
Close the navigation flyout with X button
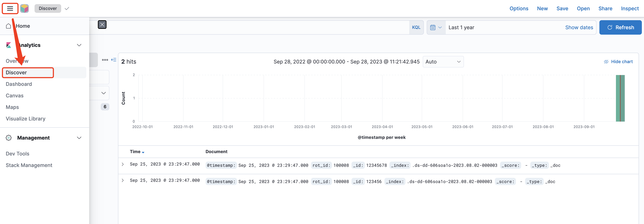[x=102, y=25]
